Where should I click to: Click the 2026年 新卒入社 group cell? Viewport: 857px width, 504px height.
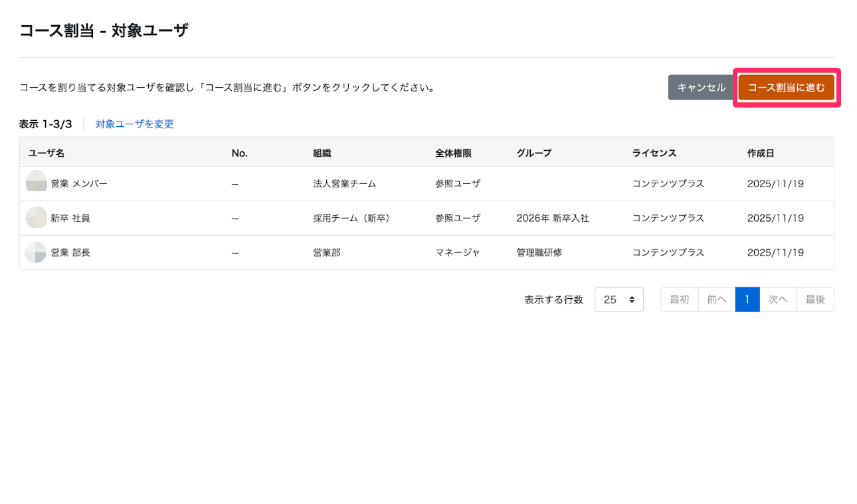point(553,218)
